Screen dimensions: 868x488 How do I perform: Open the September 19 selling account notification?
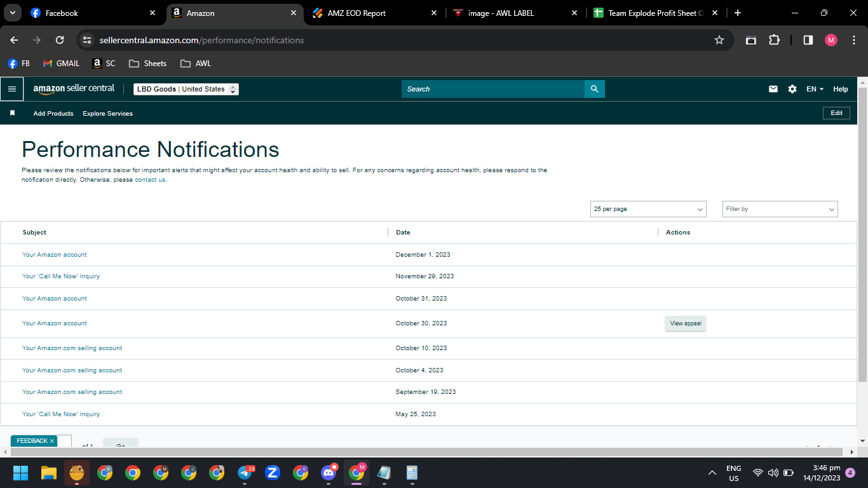pyautogui.click(x=72, y=392)
